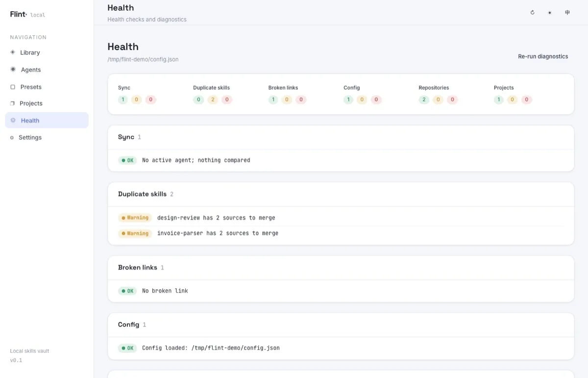Click the Config section card heading
The width and height of the screenshot is (588, 378).
point(128,325)
